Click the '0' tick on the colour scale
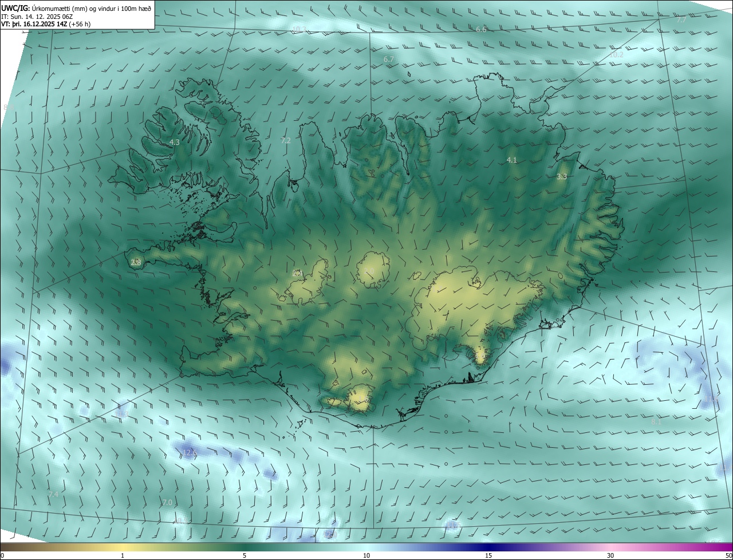The height and width of the screenshot is (560, 733). [x=2, y=555]
